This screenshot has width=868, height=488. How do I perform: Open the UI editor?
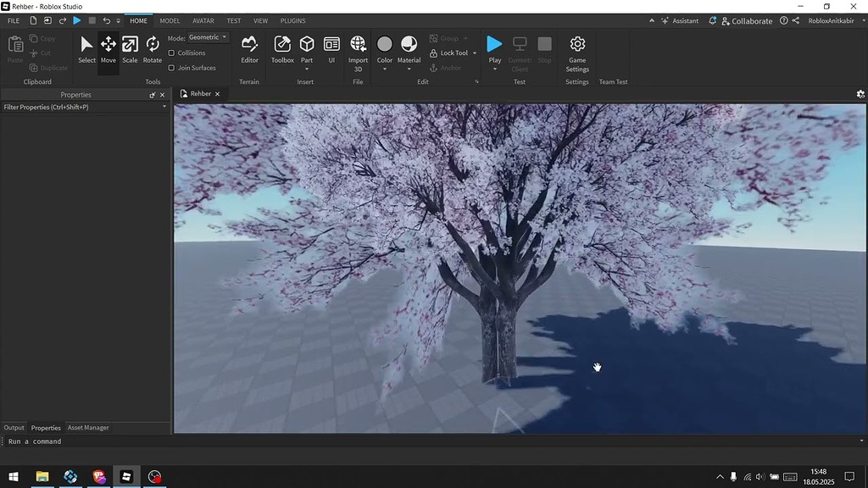(x=331, y=49)
